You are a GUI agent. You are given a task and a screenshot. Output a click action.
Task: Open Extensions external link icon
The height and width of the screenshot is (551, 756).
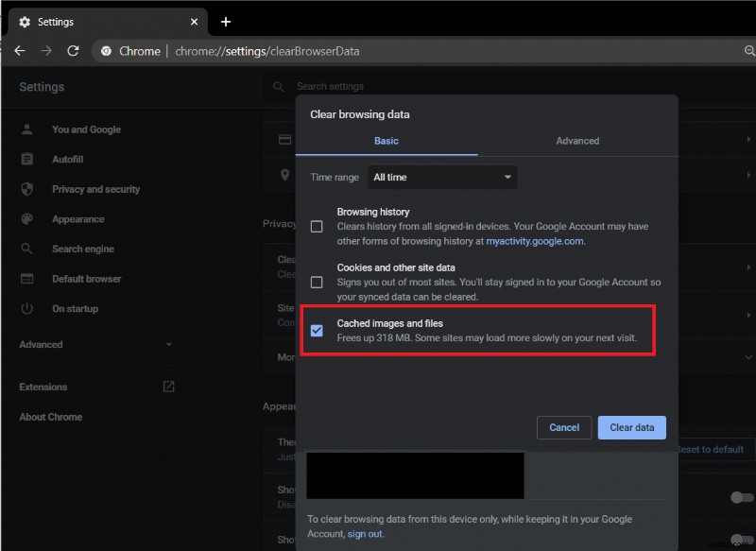pyautogui.click(x=168, y=387)
